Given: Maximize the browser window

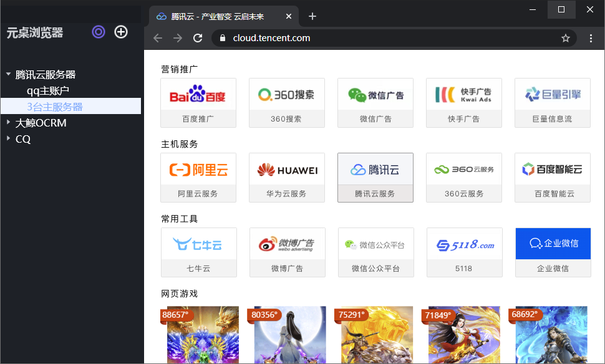Looking at the screenshot, I should [x=561, y=9].
